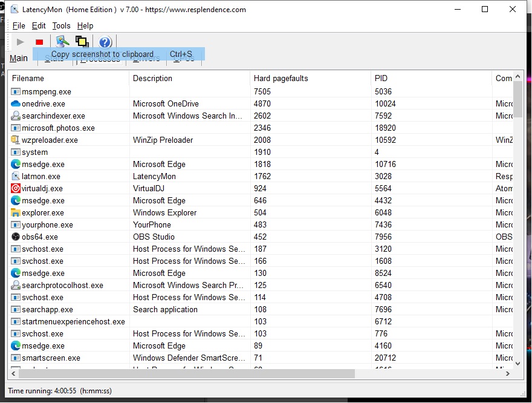Image resolution: width=532 pixels, height=403 pixels.
Task: Choose Copy screenshot to clipboard
Action: coord(118,54)
